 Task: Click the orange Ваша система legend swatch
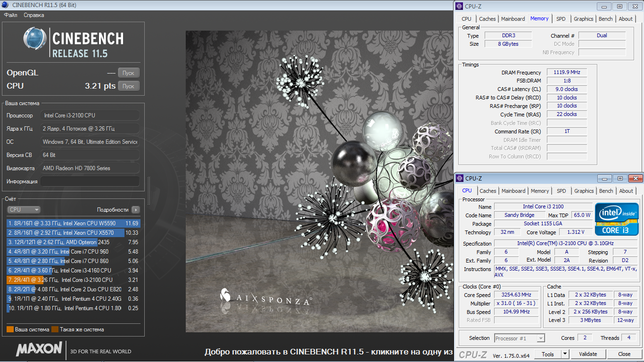tap(10, 329)
